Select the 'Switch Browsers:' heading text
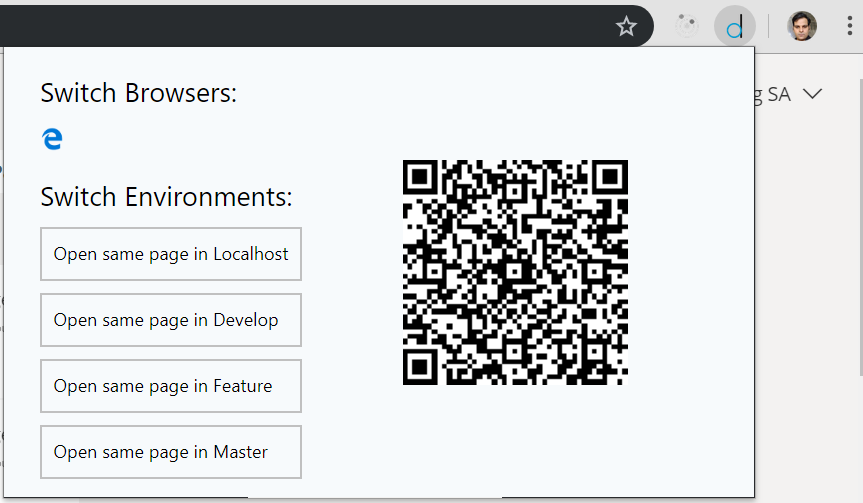 coord(139,93)
